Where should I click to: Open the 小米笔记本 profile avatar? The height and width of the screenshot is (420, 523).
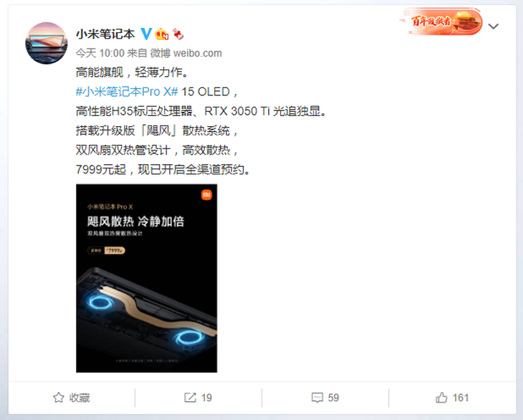point(47,43)
